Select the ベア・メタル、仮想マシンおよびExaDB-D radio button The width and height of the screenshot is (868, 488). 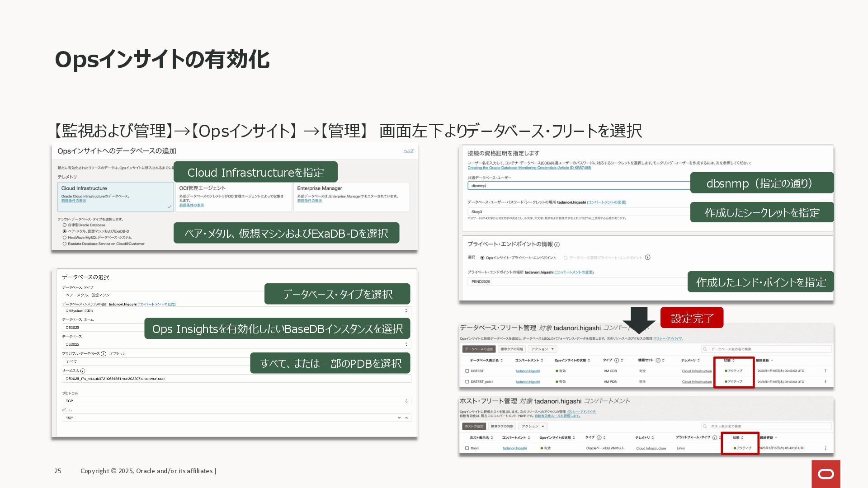(65, 231)
